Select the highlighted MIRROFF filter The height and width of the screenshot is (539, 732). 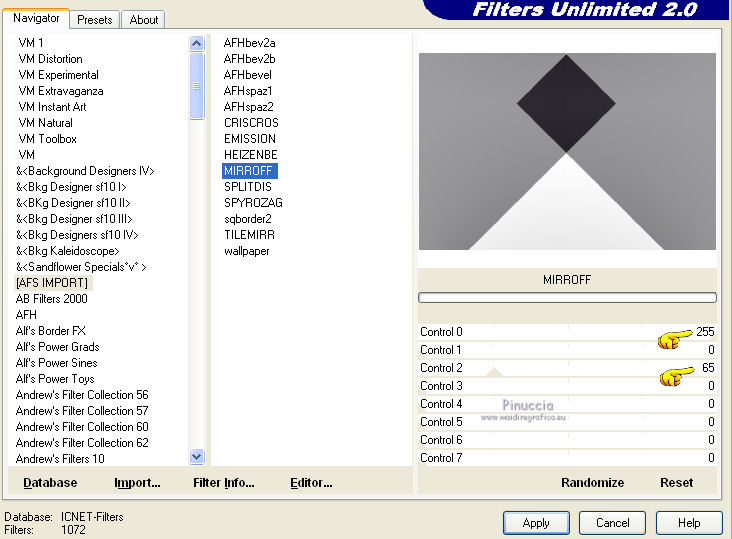coord(250,171)
